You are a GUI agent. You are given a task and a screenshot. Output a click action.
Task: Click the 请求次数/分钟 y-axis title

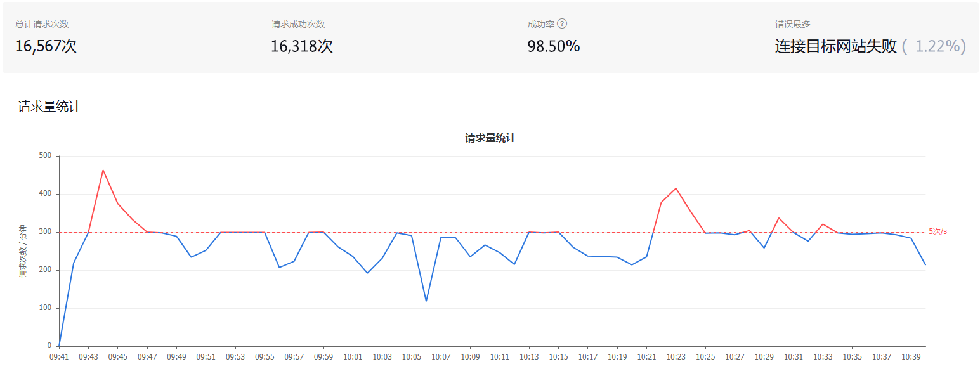(x=23, y=251)
